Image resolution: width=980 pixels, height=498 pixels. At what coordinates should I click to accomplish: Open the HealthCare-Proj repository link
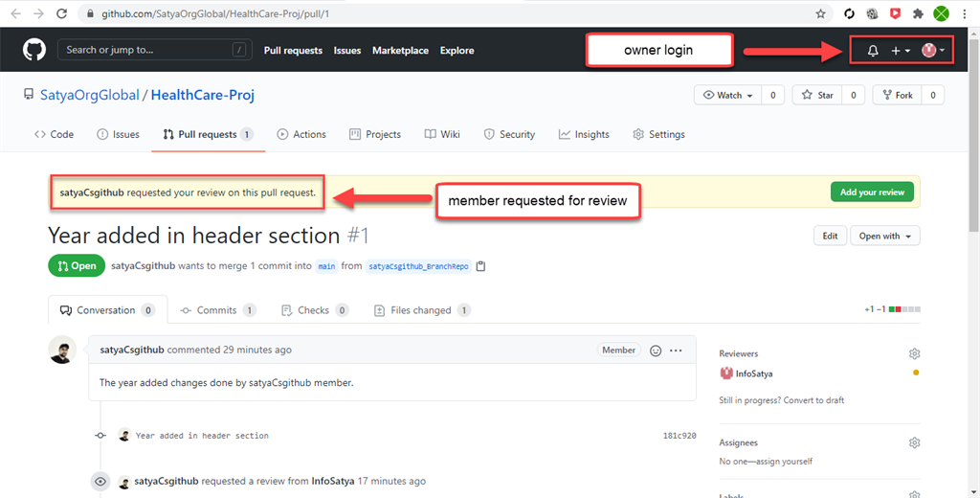[203, 95]
